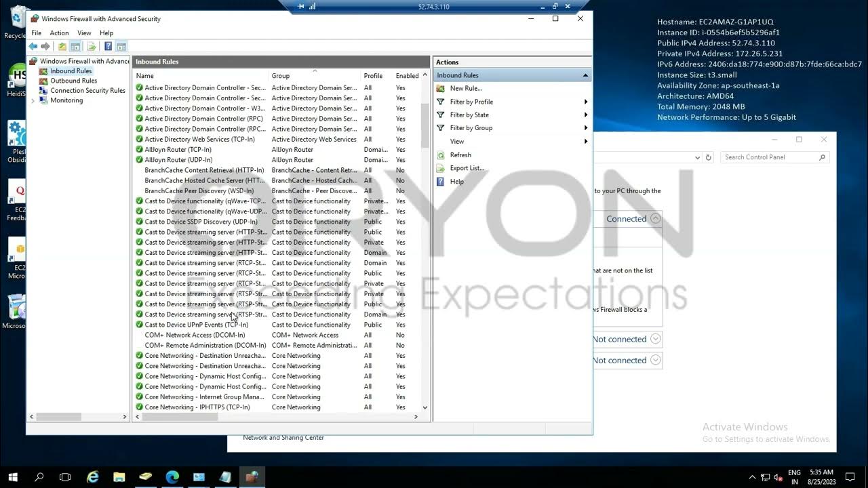
Task: Select the COM+ Network Access (DCOM-In) rule
Action: coord(195,335)
